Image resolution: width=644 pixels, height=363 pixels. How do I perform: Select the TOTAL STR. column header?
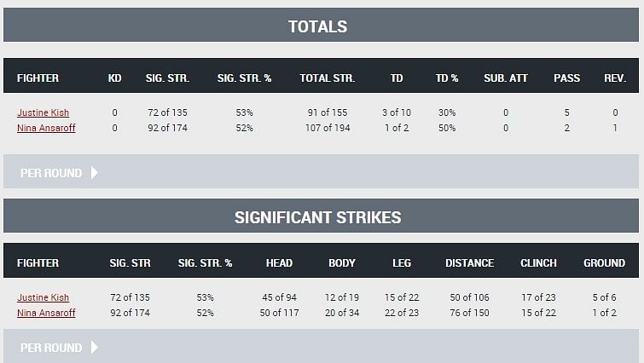click(x=327, y=78)
